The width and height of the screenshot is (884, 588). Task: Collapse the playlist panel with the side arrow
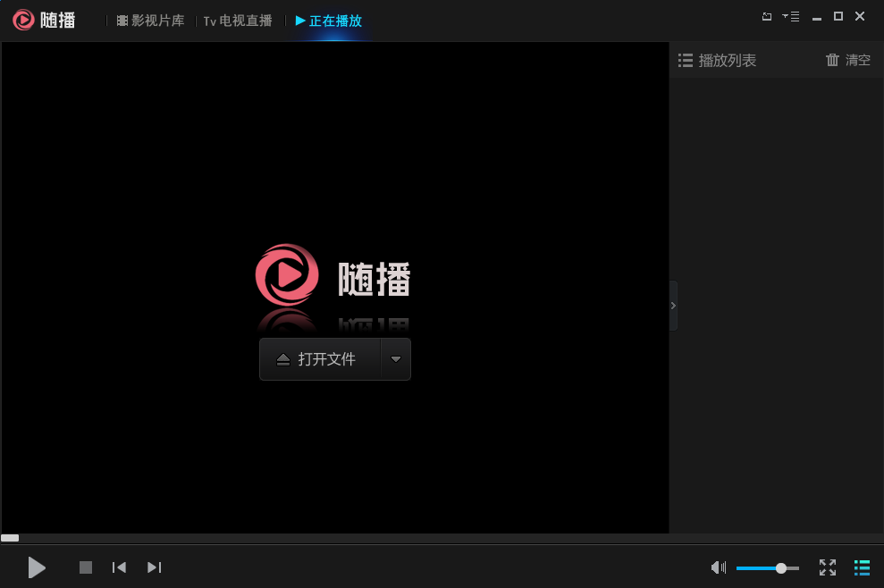[x=673, y=306]
